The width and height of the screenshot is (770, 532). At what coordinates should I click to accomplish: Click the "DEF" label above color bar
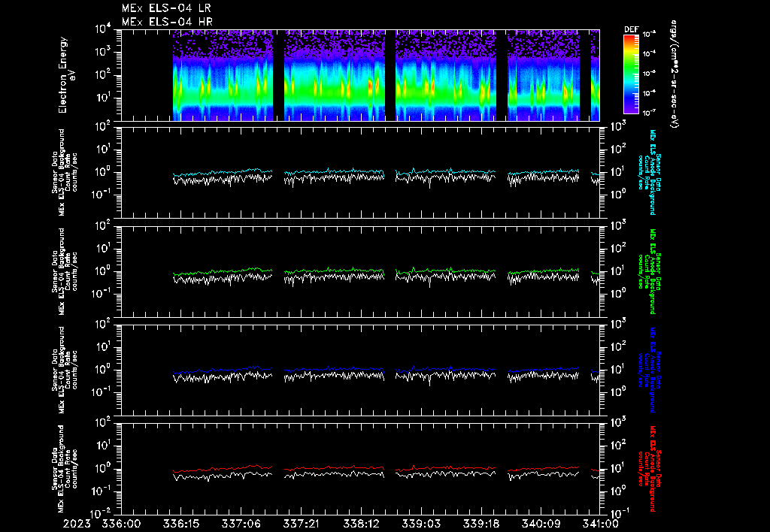631,29
